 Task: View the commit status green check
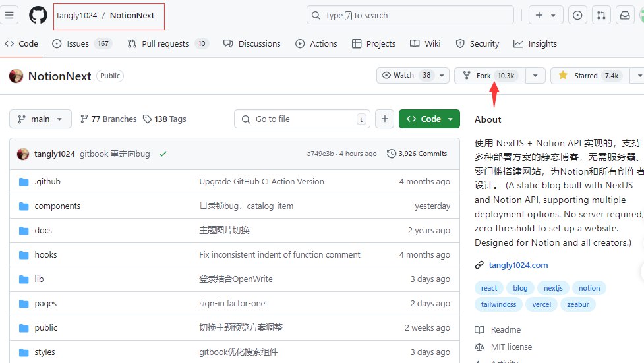coord(163,154)
